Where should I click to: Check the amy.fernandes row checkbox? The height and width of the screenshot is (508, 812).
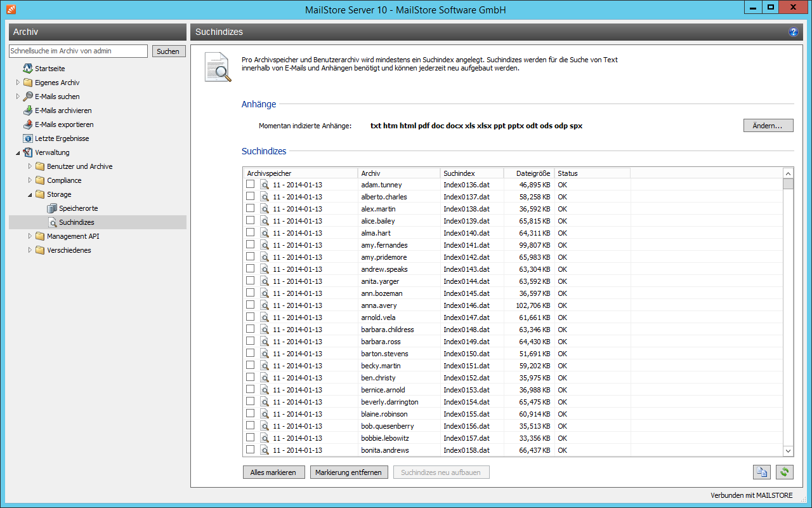(251, 244)
